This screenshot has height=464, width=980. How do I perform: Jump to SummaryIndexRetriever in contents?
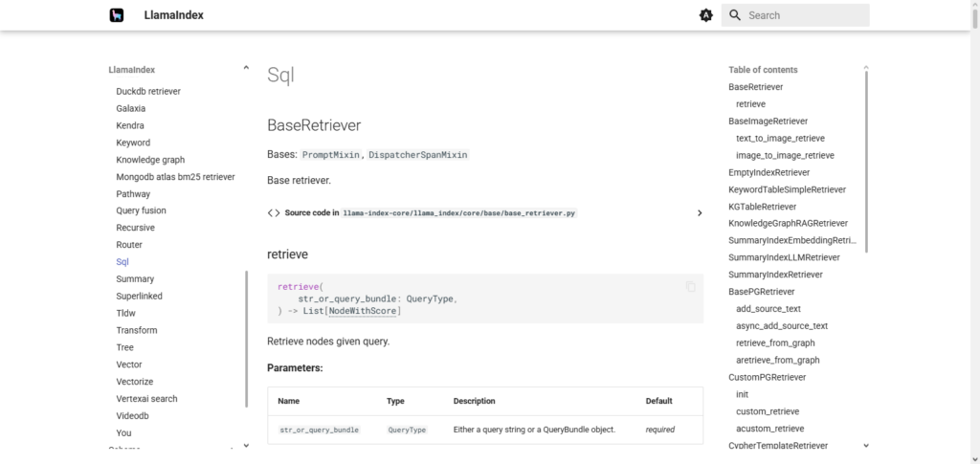(x=775, y=275)
